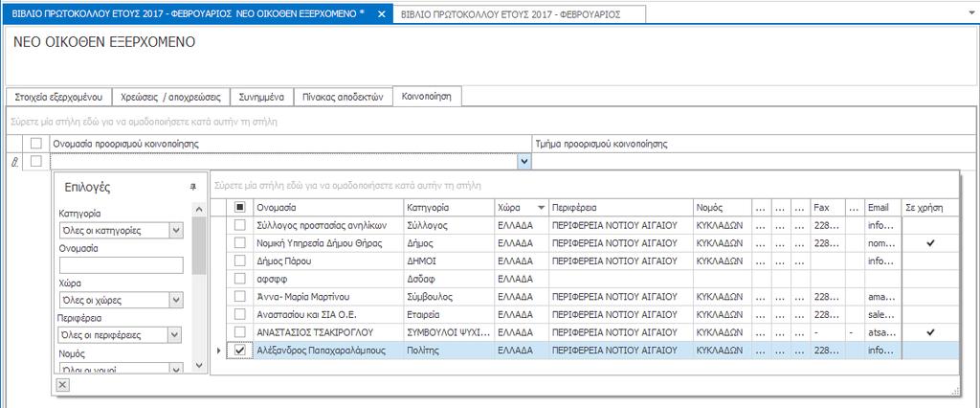
Task: Open the Χώρα filter dropdown
Action: point(176,301)
